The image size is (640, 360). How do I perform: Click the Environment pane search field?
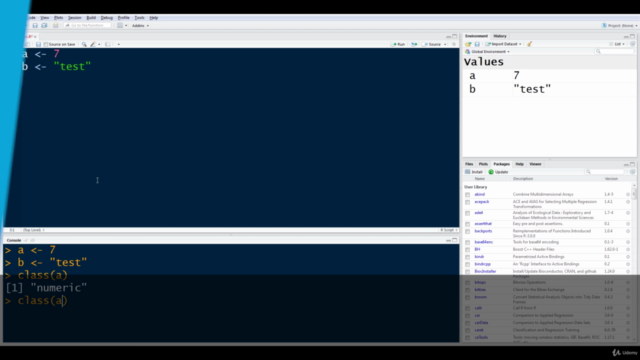pos(615,51)
